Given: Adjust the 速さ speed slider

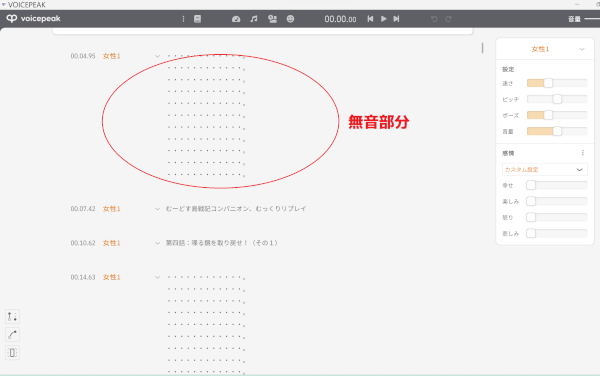Looking at the screenshot, I should tap(557, 83).
